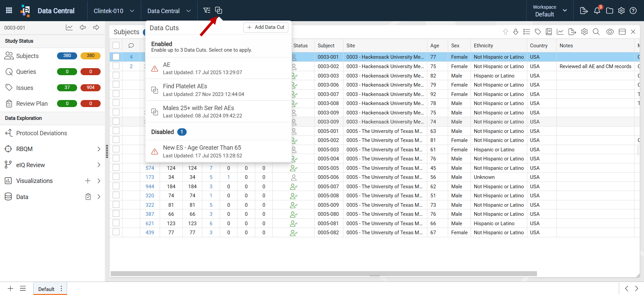The width and height of the screenshot is (644, 295).
Task: Expand the RBQM menu chevron
Action: [99, 149]
